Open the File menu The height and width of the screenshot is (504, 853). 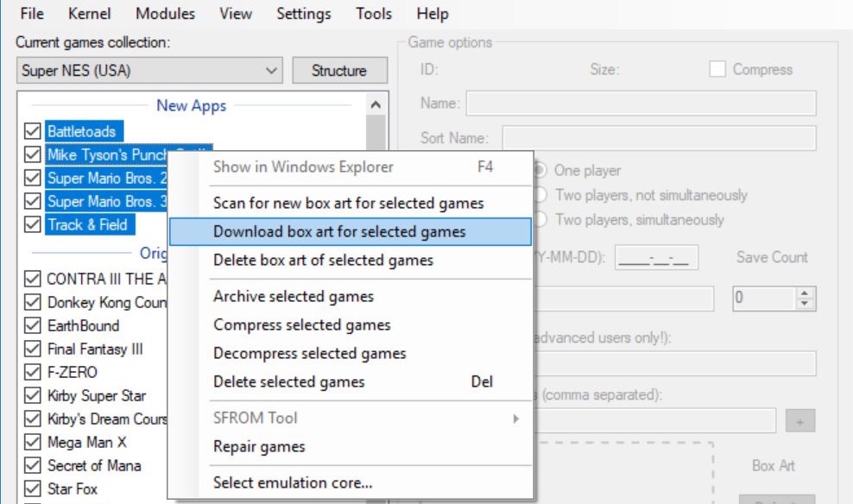(x=32, y=13)
